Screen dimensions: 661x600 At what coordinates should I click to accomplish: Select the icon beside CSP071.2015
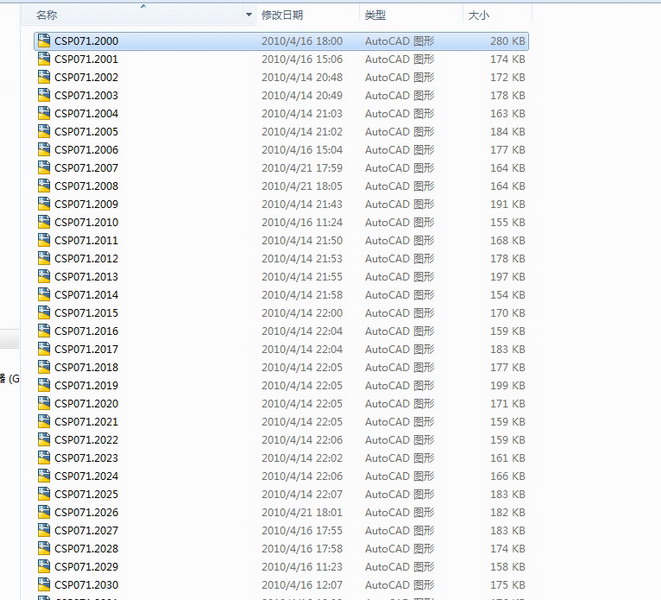point(44,313)
